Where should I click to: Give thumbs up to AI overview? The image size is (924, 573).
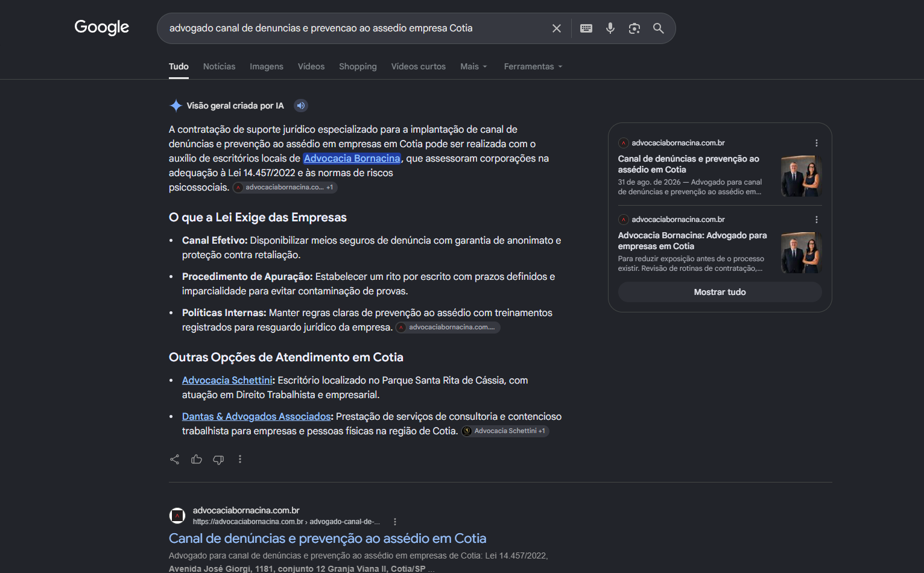click(197, 460)
